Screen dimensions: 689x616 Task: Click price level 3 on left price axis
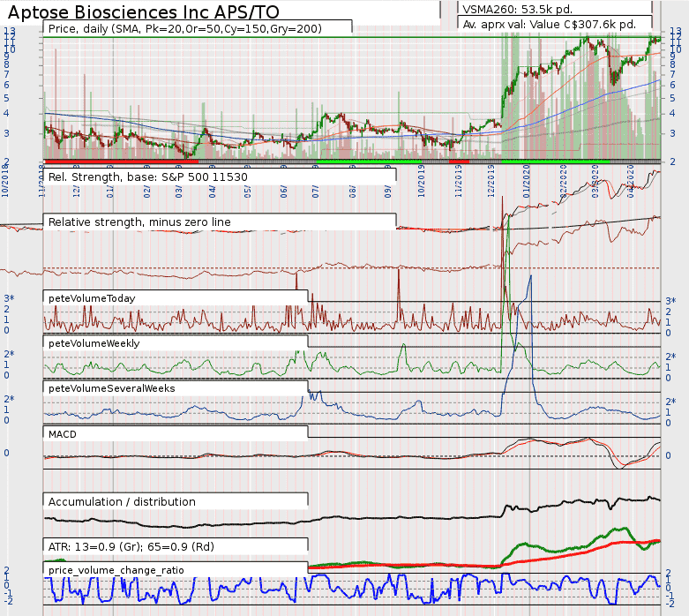click(6, 133)
